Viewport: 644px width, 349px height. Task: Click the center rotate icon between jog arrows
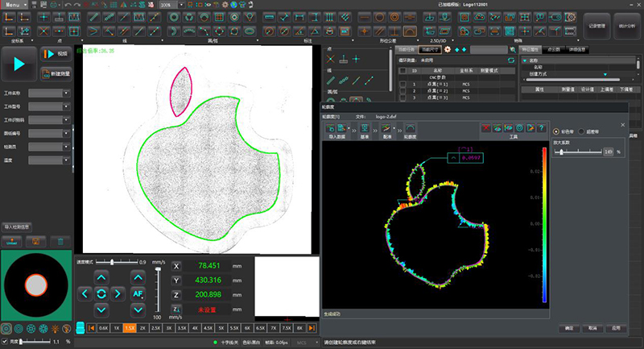tap(101, 293)
